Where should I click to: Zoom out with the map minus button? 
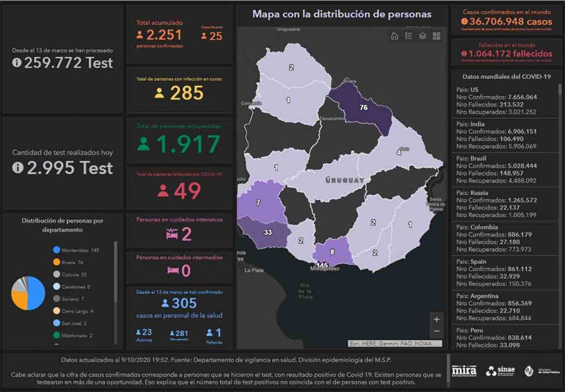[437, 331]
